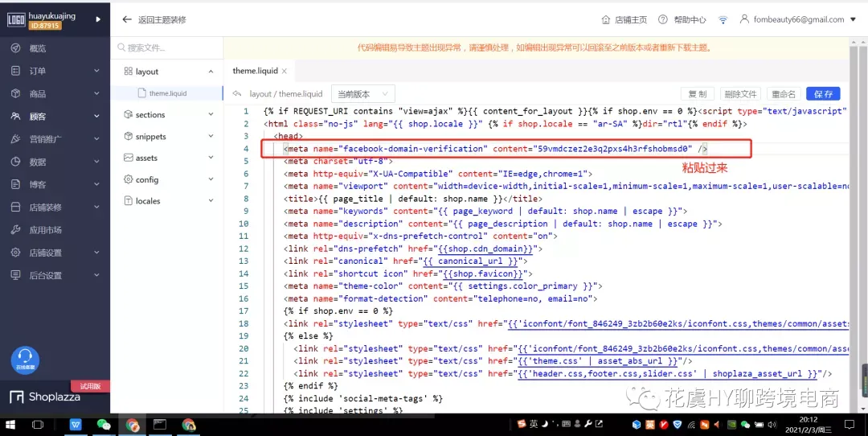Click the 店铺装修 store design sidebar icon
This screenshot has width=868, height=436.
pos(15,208)
